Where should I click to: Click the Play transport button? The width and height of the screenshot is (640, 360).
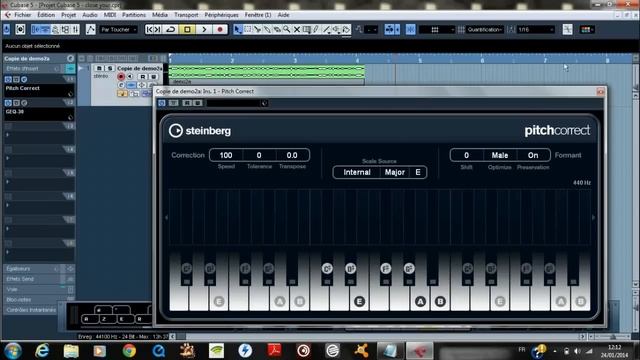click(204, 29)
